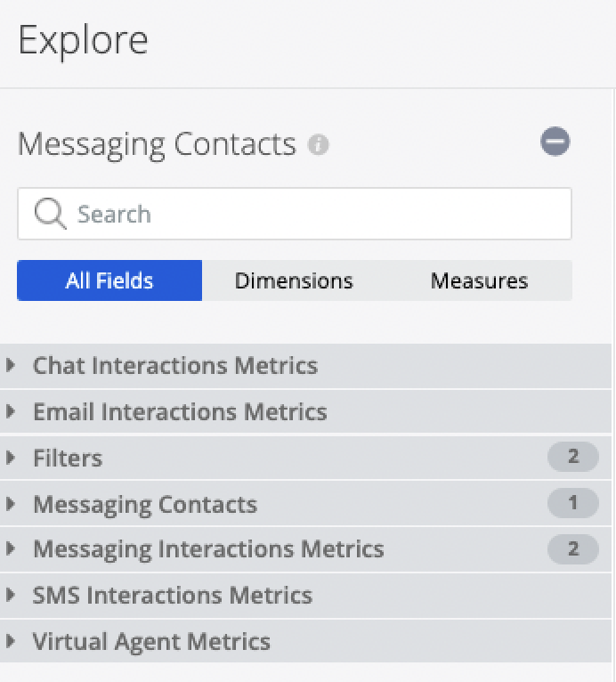The width and height of the screenshot is (616, 682).
Task: Click inside the Search field
Action: pos(312,214)
